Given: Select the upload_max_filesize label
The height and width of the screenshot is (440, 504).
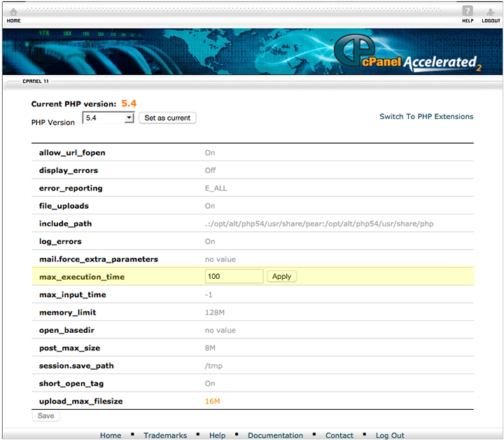Looking at the screenshot, I should 80,401.
